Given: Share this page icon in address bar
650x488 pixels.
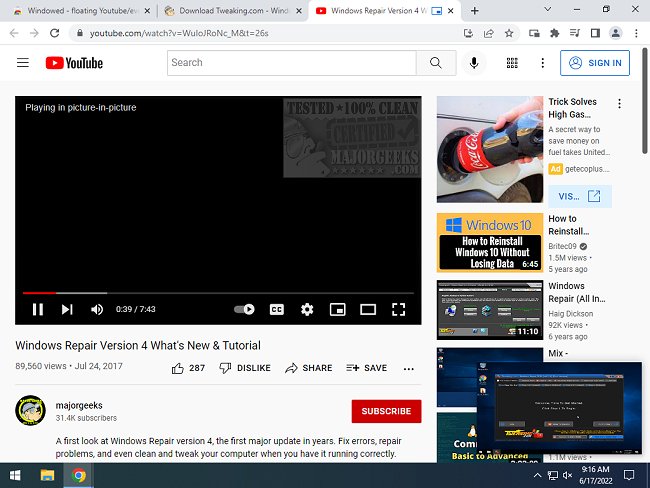Looking at the screenshot, I should 489,33.
